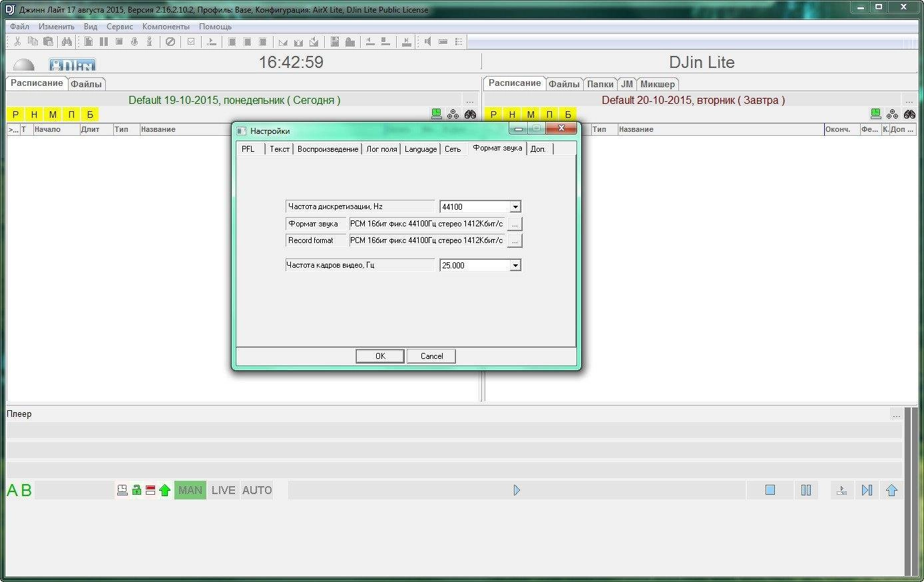The height and width of the screenshot is (582, 924).
Task: Open the sample rate 44100 dropdown
Action: point(515,207)
